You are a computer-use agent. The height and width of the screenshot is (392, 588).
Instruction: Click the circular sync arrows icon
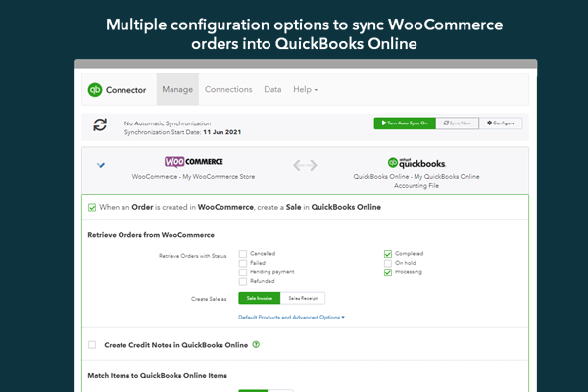(100, 124)
